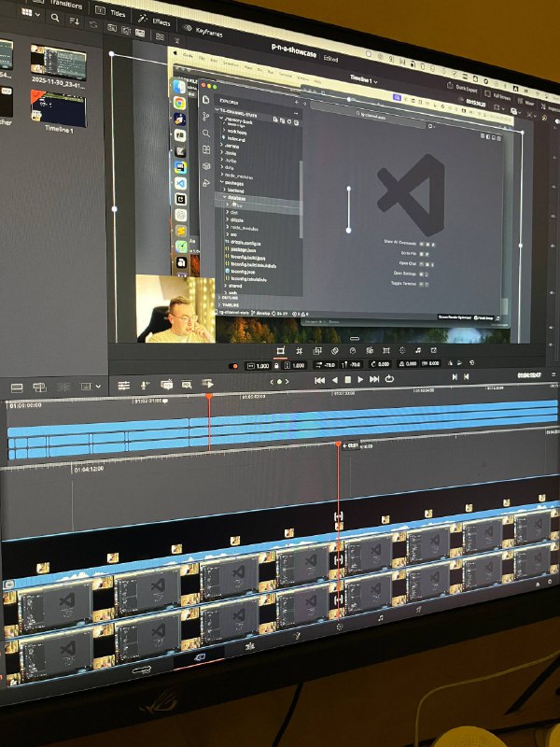Toggle the record button below the viewer

click(x=234, y=365)
